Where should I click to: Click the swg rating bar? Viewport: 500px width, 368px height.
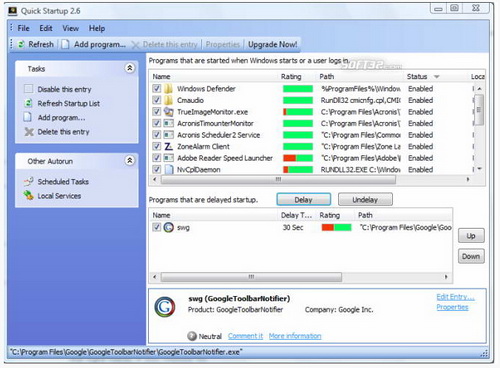click(x=336, y=227)
